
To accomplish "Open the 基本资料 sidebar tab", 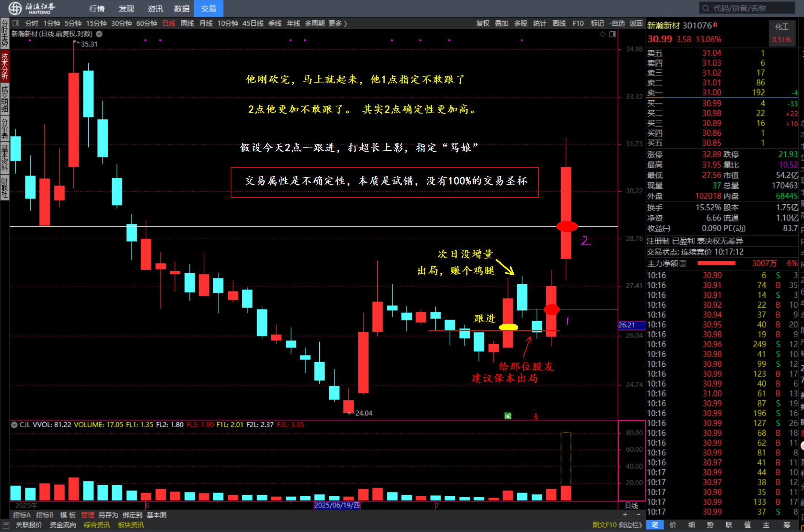I will click(x=5, y=158).
